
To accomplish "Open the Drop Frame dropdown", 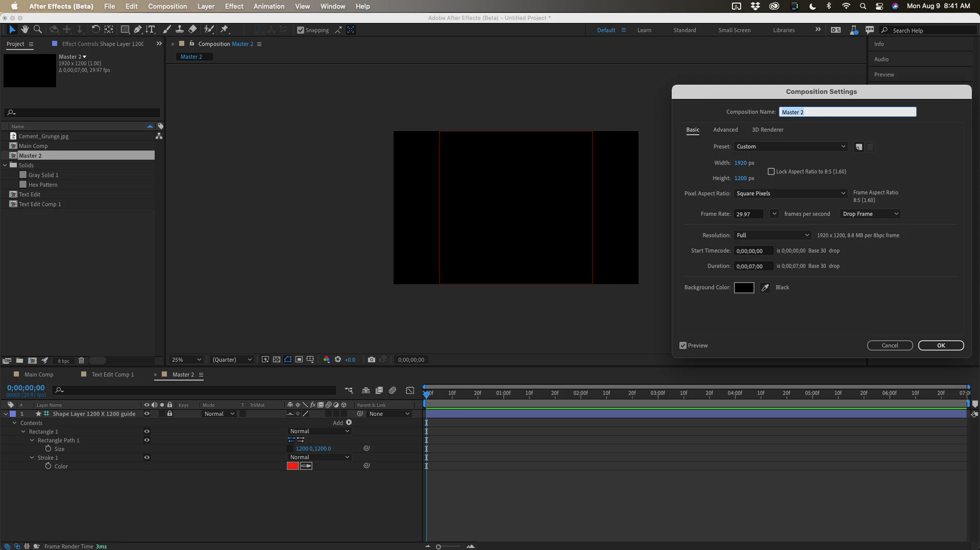I will click(x=870, y=214).
